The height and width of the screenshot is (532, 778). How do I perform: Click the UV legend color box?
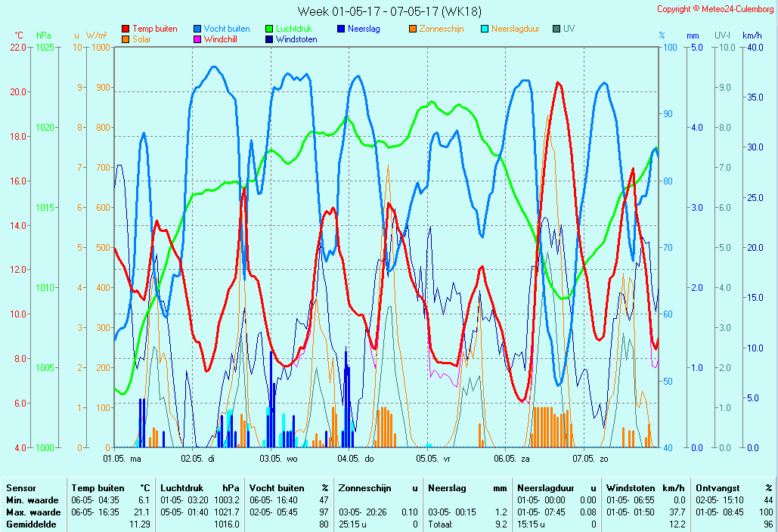(x=556, y=29)
